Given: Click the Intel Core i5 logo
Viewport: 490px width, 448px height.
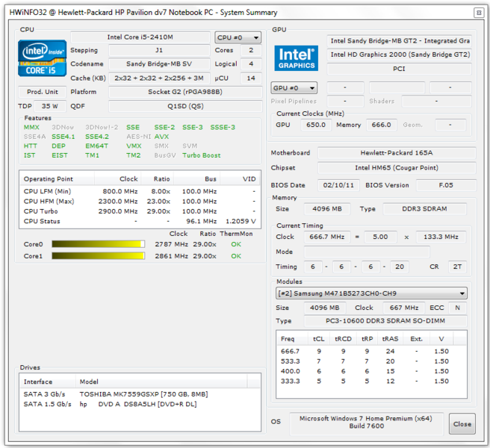Looking at the screenshot, I should pyautogui.click(x=42, y=58).
